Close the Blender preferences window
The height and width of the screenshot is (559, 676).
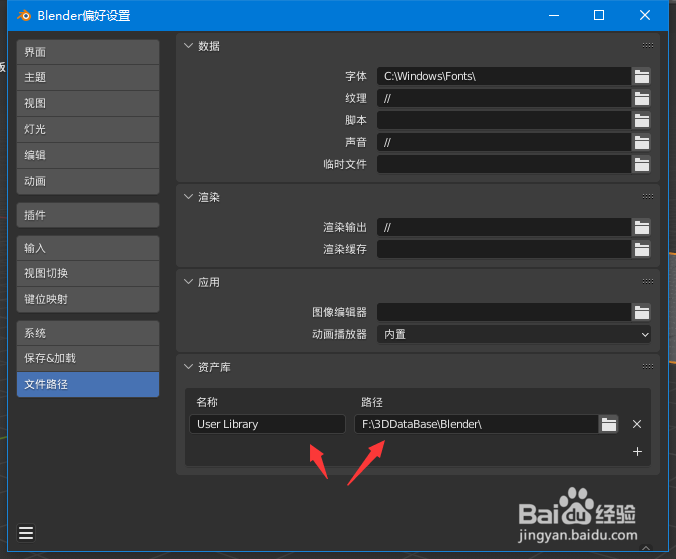point(645,16)
